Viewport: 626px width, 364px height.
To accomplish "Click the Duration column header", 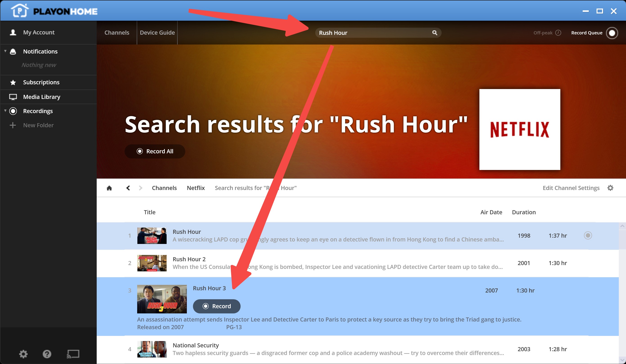I will click(524, 212).
